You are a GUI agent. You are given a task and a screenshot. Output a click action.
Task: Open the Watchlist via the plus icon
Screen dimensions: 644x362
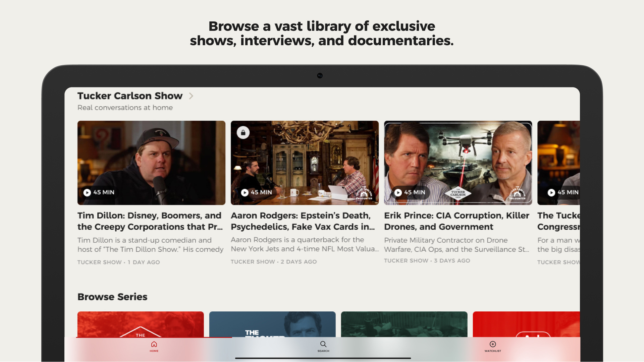click(x=492, y=344)
